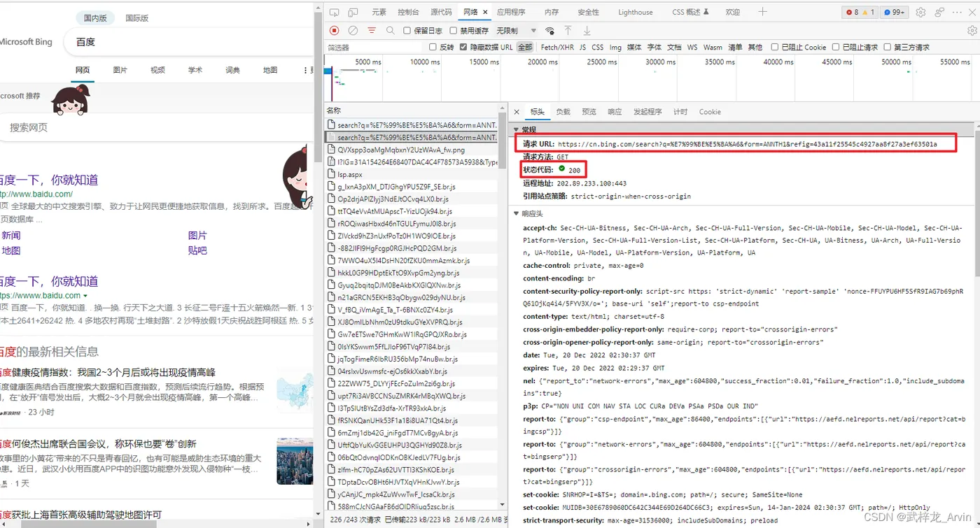Screen dimensions: 980x528
Task: Tick the 第三方请求 checkbox
Action: tap(888, 47)
